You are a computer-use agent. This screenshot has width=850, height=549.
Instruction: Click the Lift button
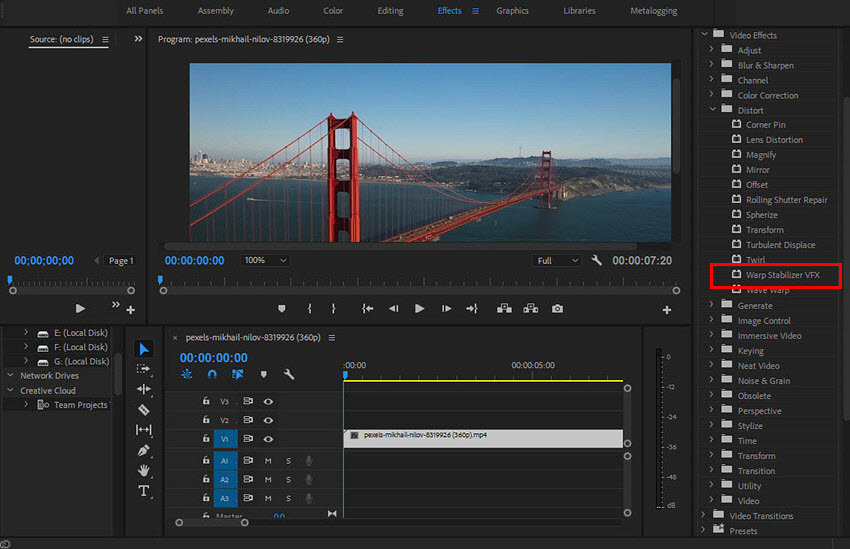[x=504, y=308]
